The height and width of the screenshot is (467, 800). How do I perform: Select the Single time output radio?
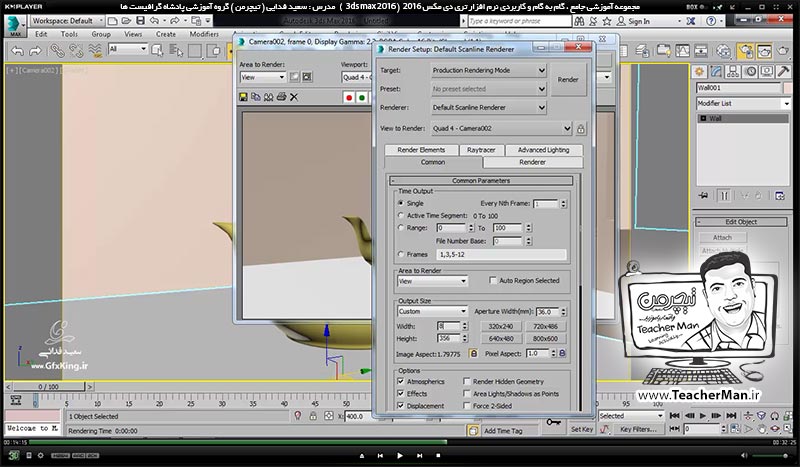[401, 203]
